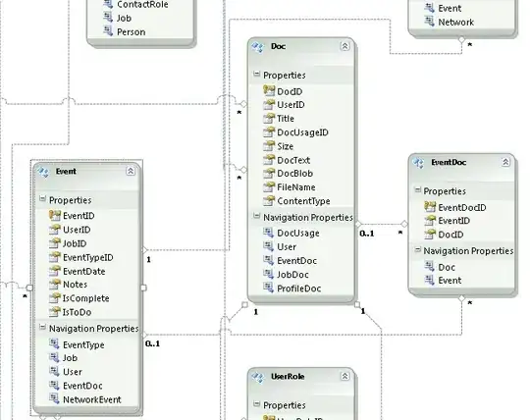This screenshot has height=420, width=530.
Task: Click the Event entity type icon
Action: pos(43,172)
